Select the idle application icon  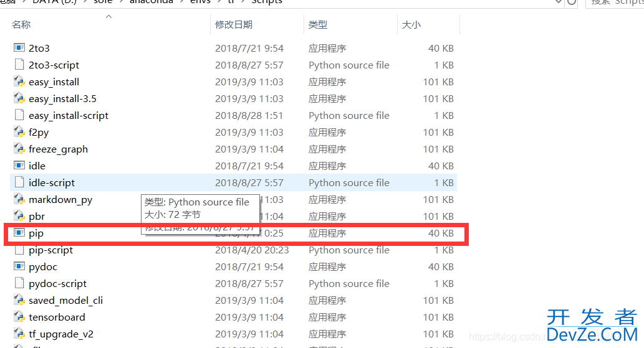pyautogui.click(x=19, y=166)
